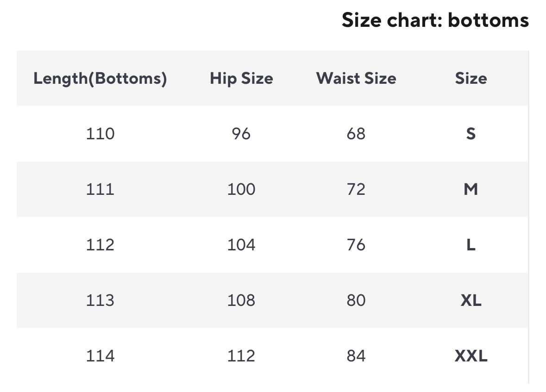Viewport: 546px width, 392px height.
Task: Click hip size value 96
Action: tap(241, 134)
